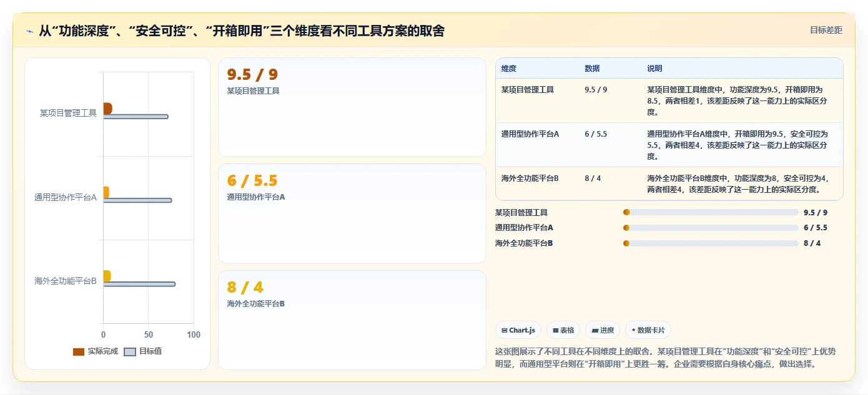
Task: Click the 进度 tag chip
Action: 603,330
